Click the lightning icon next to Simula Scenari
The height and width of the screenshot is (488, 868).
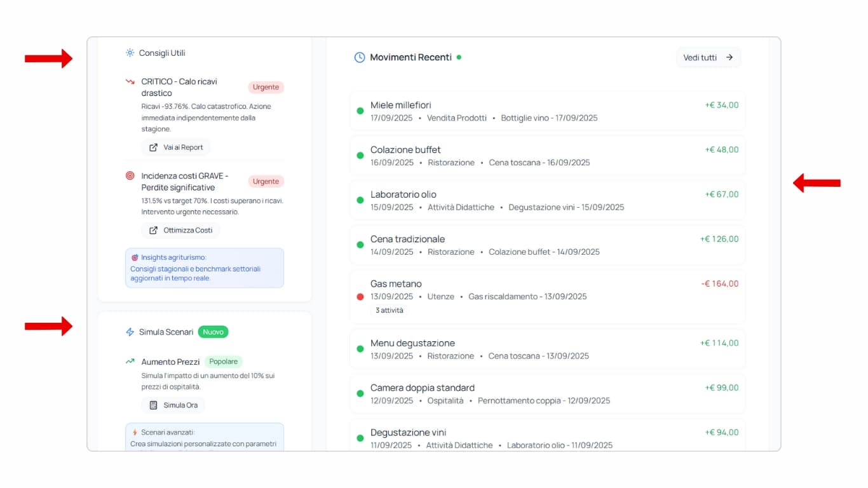point(129,331)
